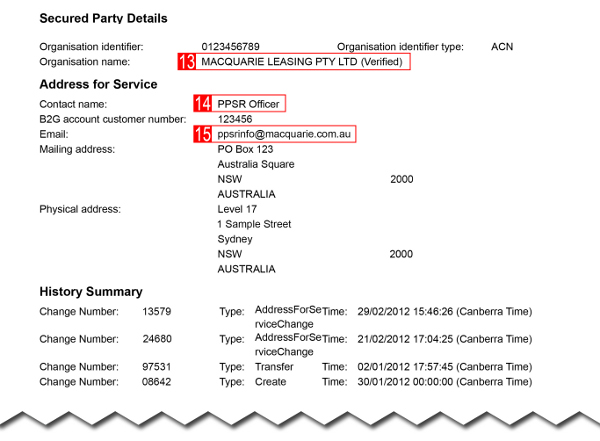This screenshot has height=441, width=600.
Task: Click the 'Physical address:' label
Action: tap(80, 209)
